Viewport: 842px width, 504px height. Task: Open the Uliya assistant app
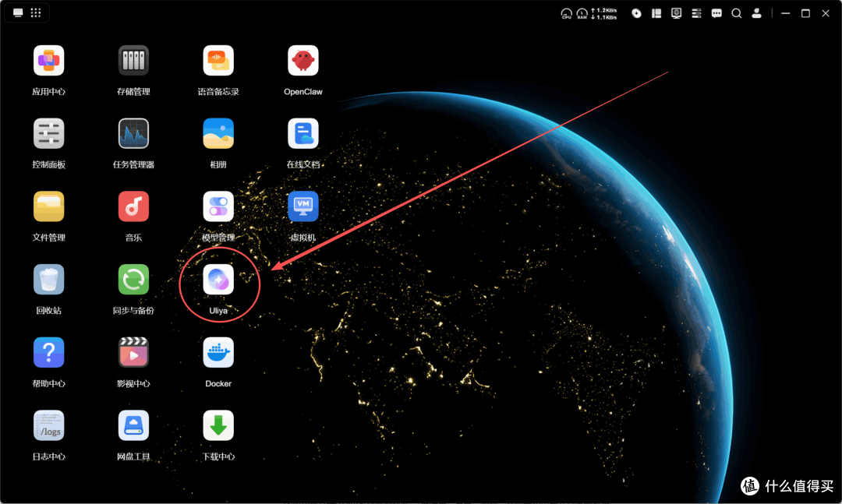[x=218, y=280]
